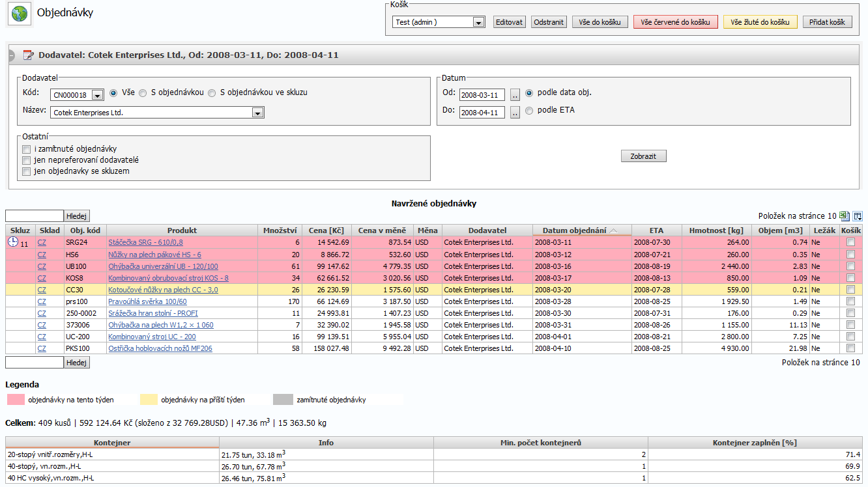This screenshot has width=868, height=487.
Task: Click gray legend swatch zamítnuté objednávky
Action: [283, 399]
